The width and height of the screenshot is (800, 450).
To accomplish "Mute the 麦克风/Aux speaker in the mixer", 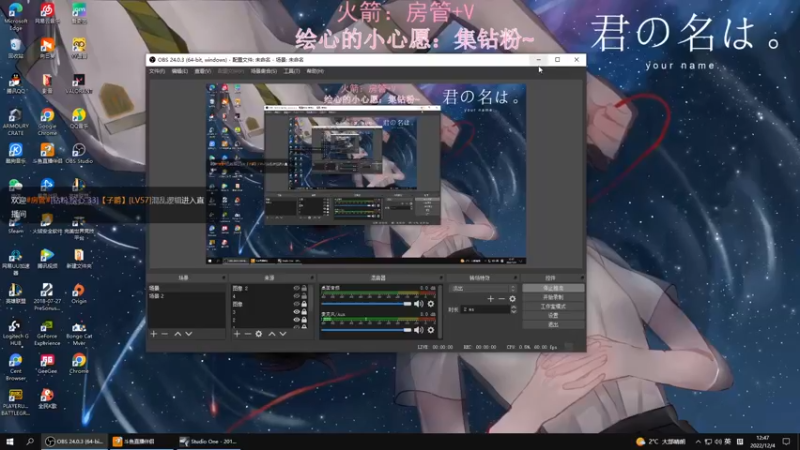I will [419, 330].
